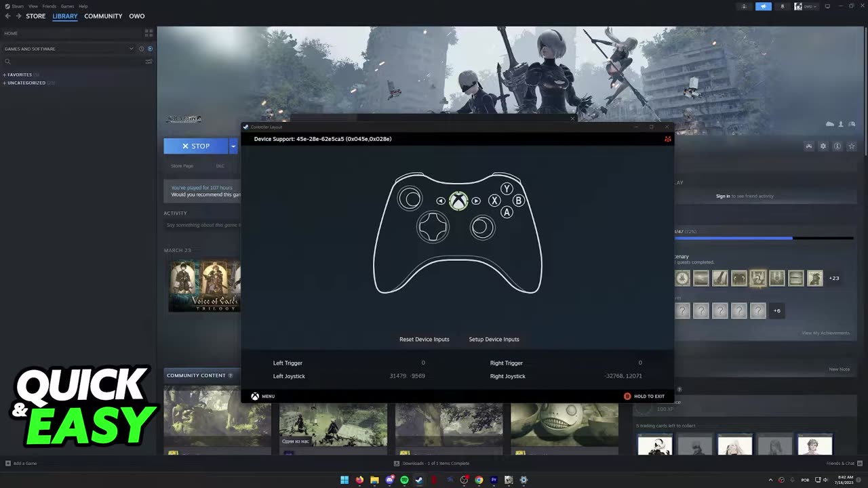Open the owo account dropdown
Image resolution: width=868 pixels, height=488 pixels.
806,6
